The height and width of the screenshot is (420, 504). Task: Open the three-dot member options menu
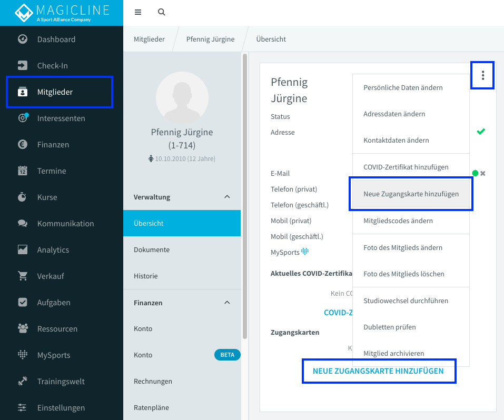point(482,75)
